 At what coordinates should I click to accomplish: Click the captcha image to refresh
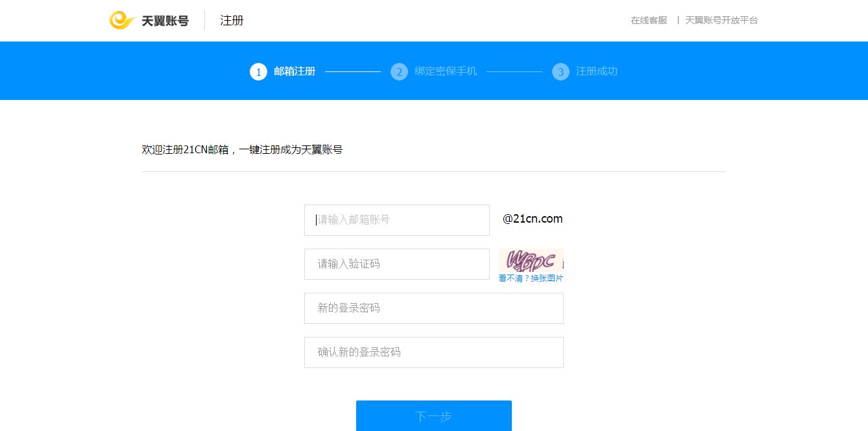531,261
